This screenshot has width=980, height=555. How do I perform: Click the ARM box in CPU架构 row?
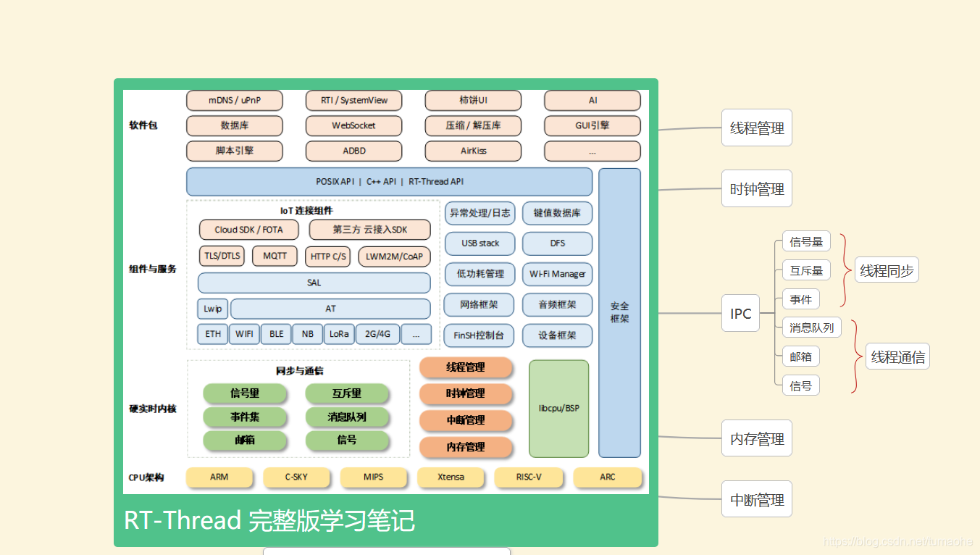tap(219, 477)
